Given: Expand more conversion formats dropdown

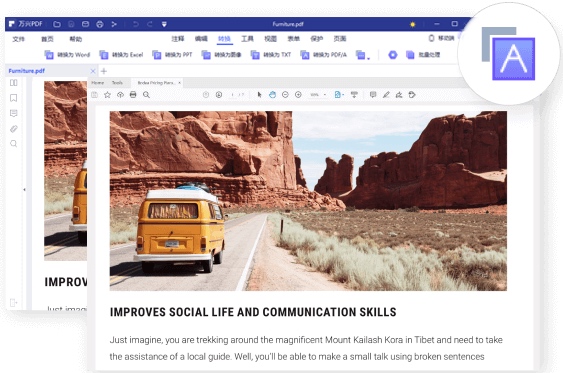Looking at the screenshot, I should coord(363,55).
